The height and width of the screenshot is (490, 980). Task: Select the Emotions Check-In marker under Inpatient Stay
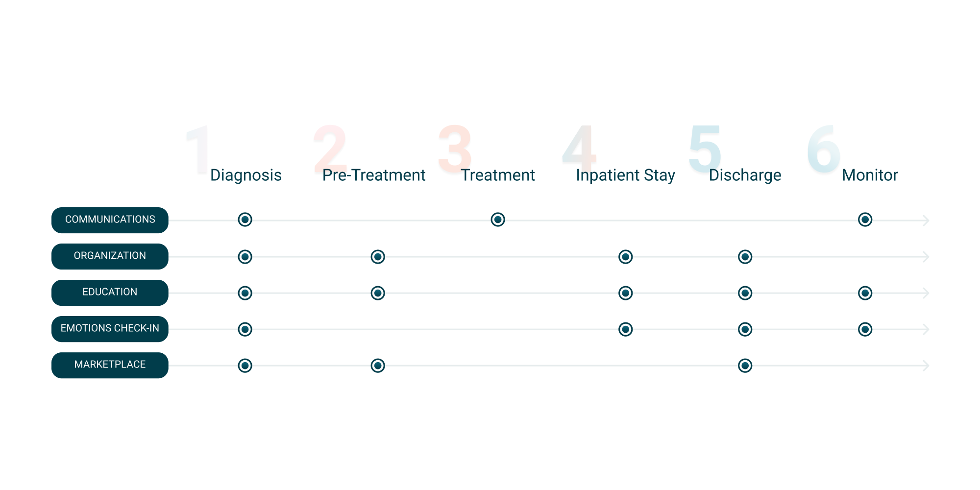tap(626, 329)
